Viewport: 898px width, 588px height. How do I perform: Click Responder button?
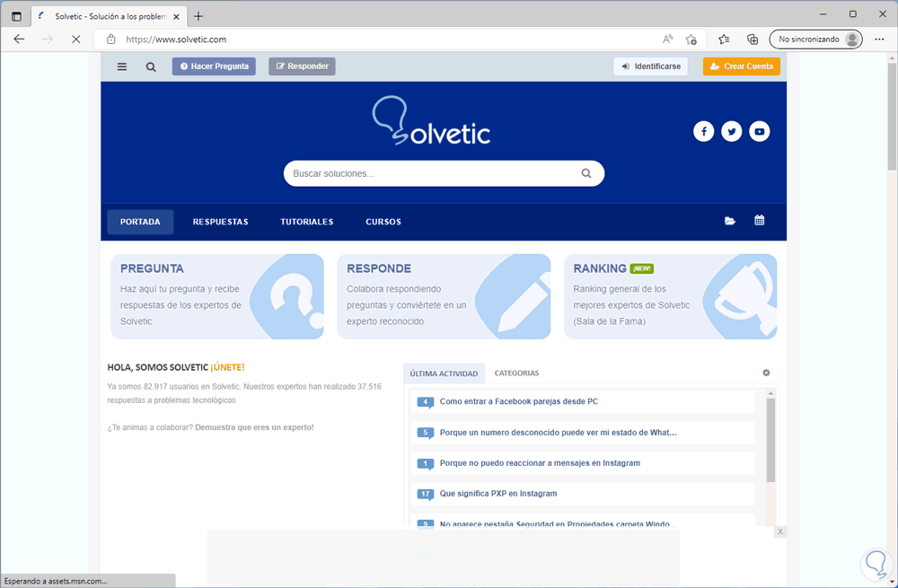(x=302, y=66)
